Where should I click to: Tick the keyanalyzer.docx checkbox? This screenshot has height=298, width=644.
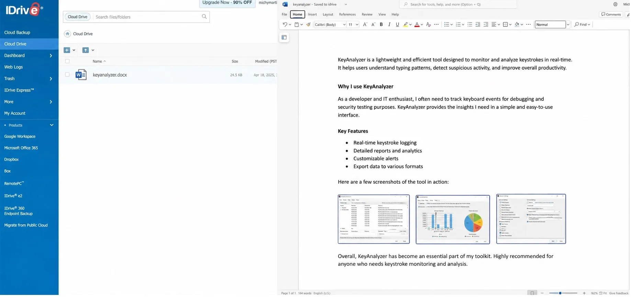[68, 75]
